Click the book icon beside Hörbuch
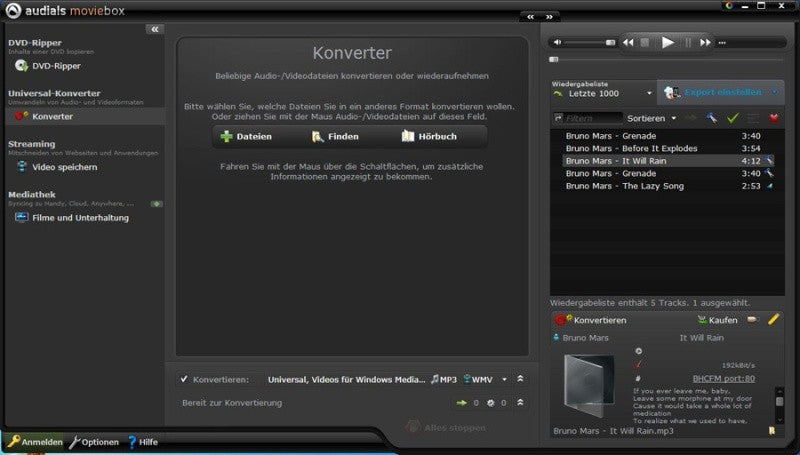Image resolution: width=800 pixels, height=455 pixels. point(408,136)
